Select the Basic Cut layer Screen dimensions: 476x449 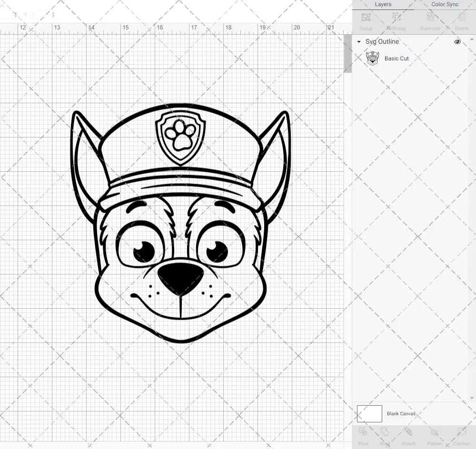tap(397, 58)
